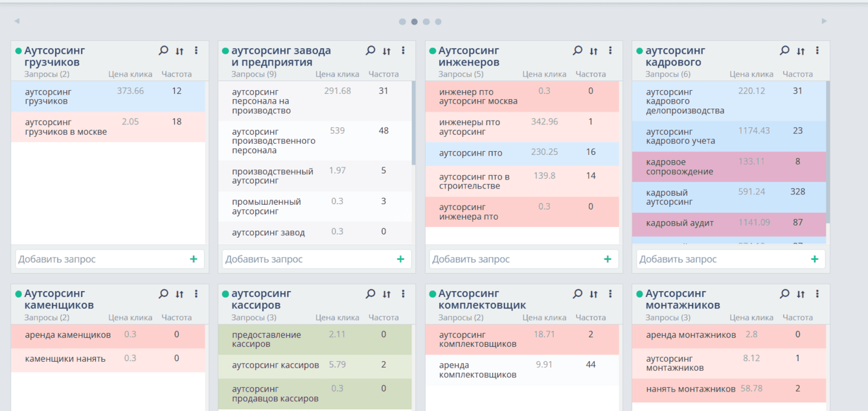Screen dimensions: 868x411
Task: Select second active carousel page dot
Action: (x=415, y=22)
